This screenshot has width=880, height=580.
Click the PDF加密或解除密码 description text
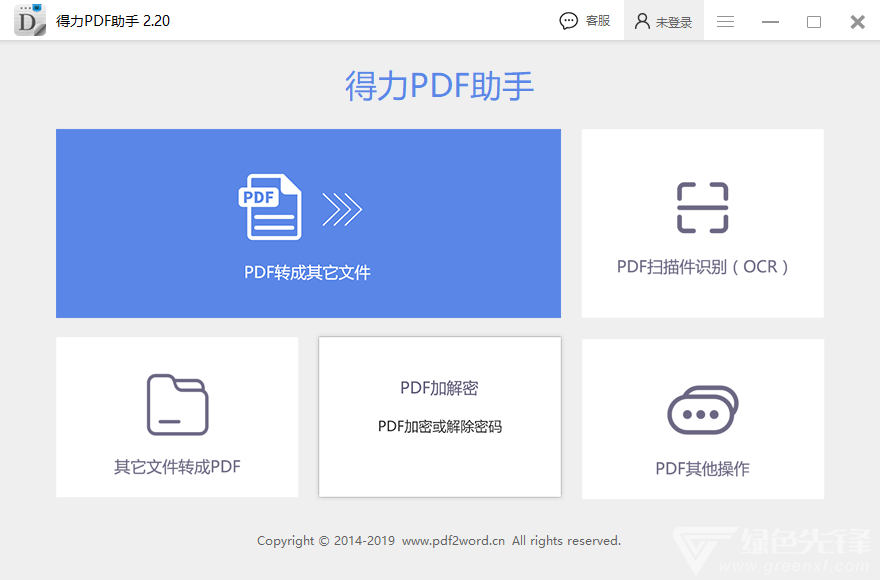click(440, 427)
